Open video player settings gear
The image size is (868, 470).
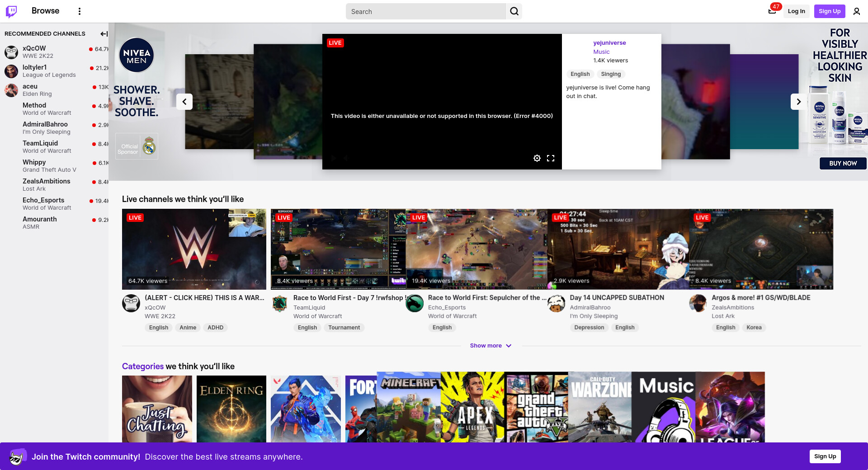pyautogui.click(x=537, y=158)
